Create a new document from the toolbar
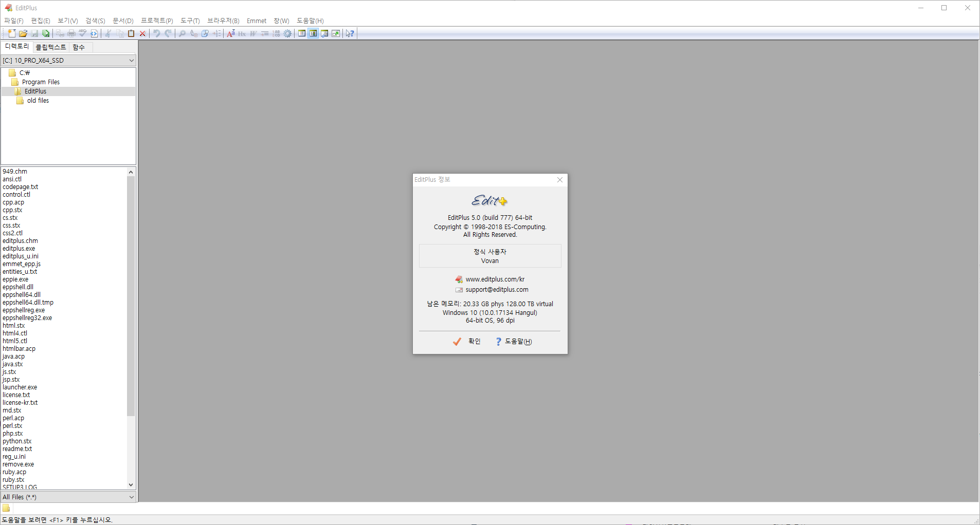The height and width of the screenshot is (525, 980). point(11,33)
